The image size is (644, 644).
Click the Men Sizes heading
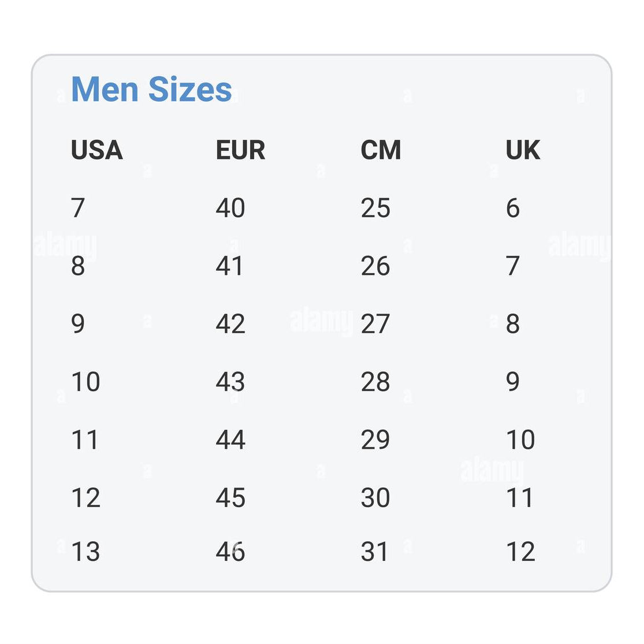point(151,90)
